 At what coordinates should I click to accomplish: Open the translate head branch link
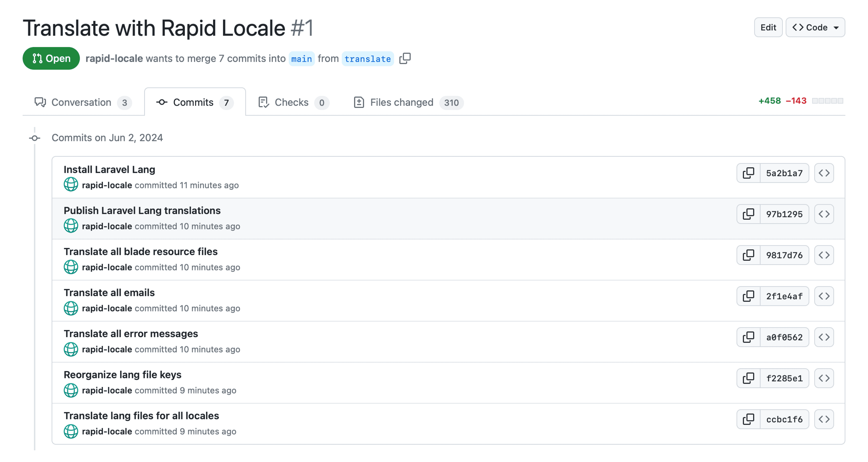367,59
